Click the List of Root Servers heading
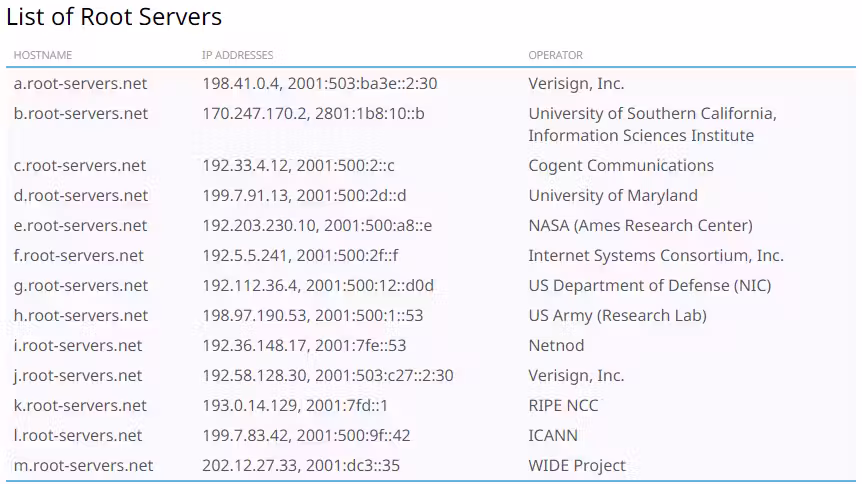The image size is (862, 484). coord(114,16)
